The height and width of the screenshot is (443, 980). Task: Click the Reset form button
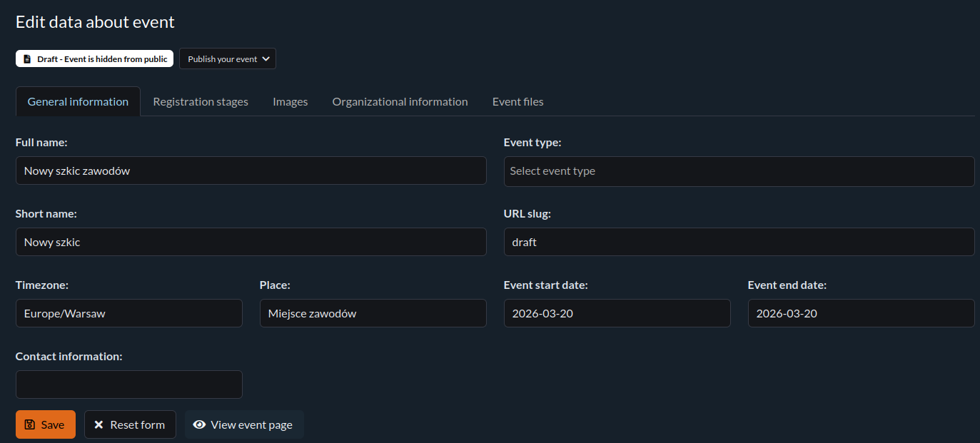[130, 424]
